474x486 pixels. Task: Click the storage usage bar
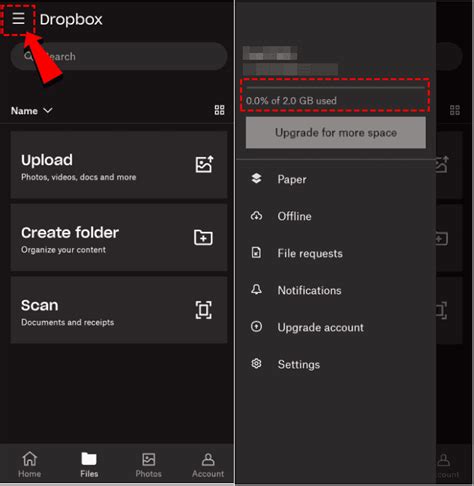(336, 88)
